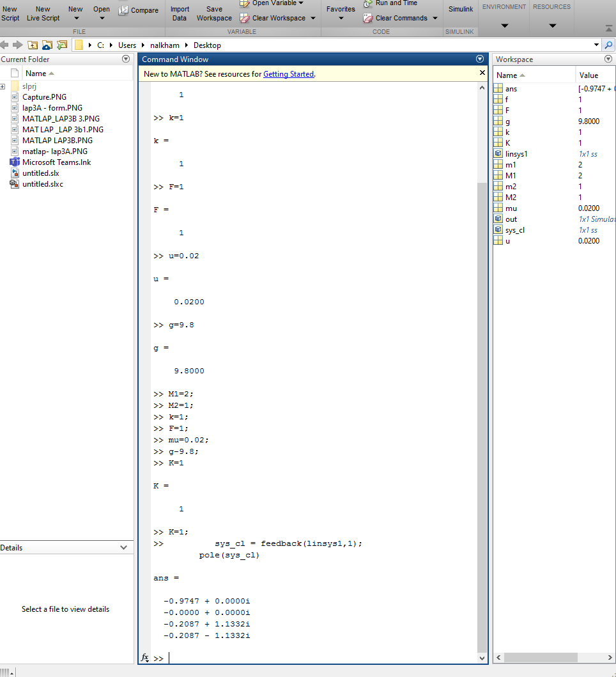
Task: Select the untitled.slx file icon
Action: tap(15, 173)
